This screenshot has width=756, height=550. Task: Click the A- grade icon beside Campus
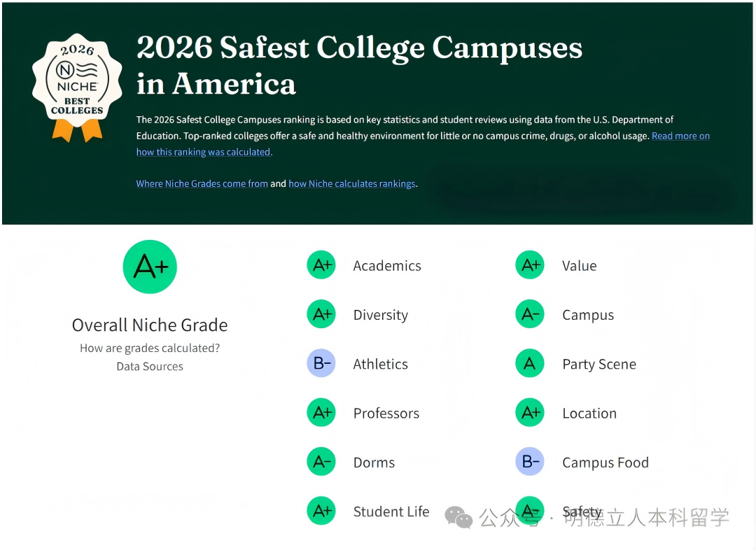[530, 315]
